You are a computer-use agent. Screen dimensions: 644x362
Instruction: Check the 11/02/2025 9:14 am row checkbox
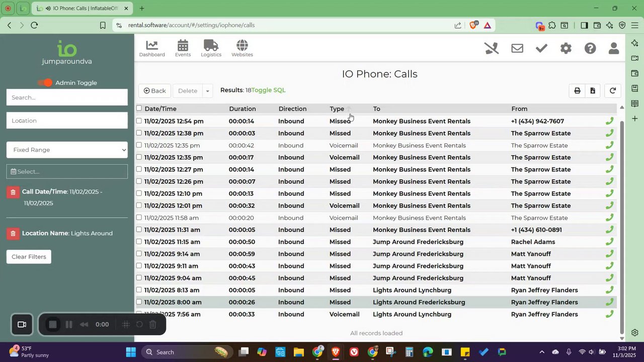(139, 253)
